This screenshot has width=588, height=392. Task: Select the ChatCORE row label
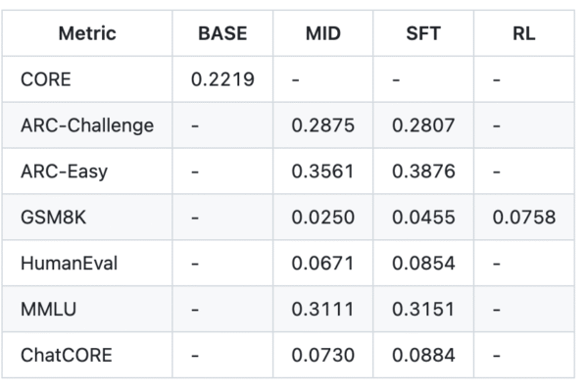click(x=64, y=355)
